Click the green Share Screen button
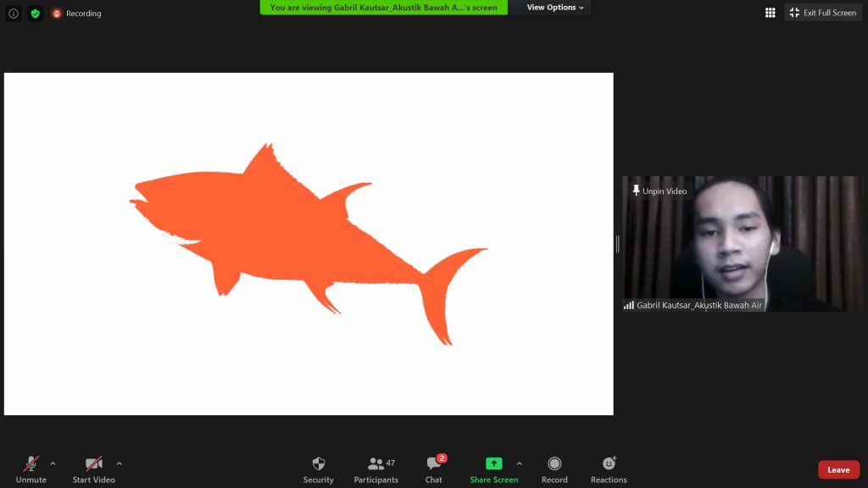 [x=494, y=469]
